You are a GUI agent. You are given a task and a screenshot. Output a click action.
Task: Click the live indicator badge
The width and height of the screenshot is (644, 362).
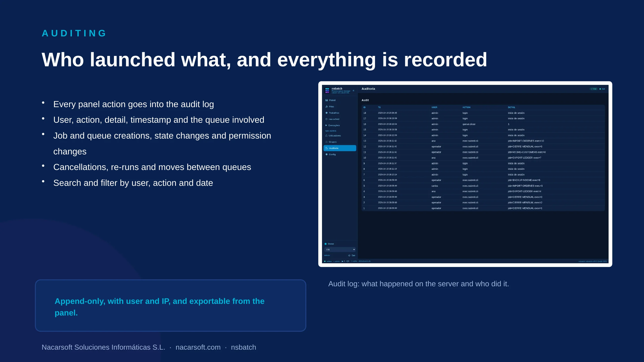pyautogui.click(x=602, y=89)
